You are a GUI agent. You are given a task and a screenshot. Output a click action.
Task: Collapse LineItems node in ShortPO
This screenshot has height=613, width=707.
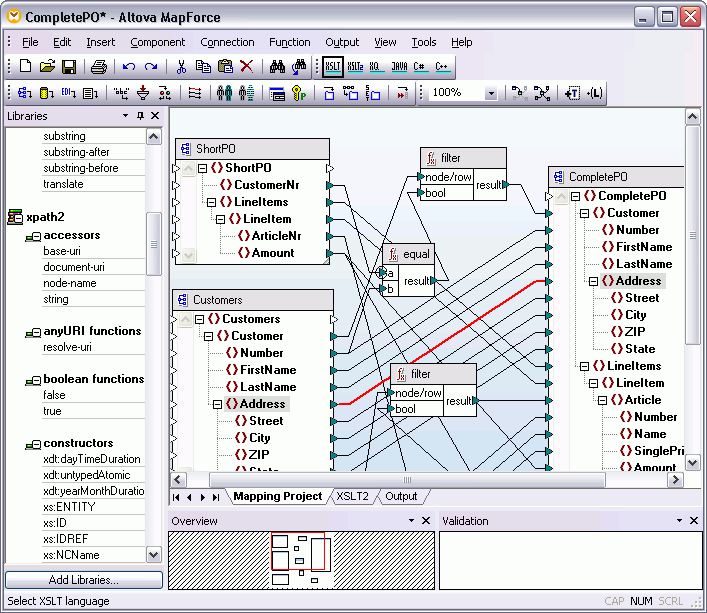(x=211, y=202)
